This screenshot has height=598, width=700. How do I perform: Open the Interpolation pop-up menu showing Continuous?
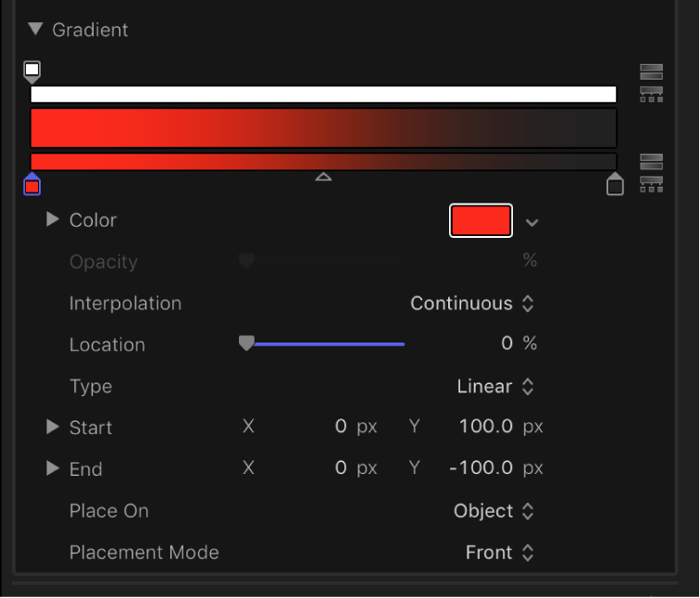472,304
